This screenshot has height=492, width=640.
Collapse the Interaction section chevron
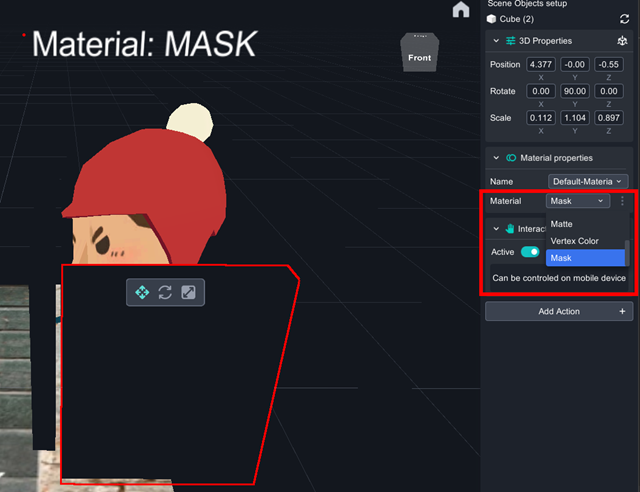pos(495,229)
